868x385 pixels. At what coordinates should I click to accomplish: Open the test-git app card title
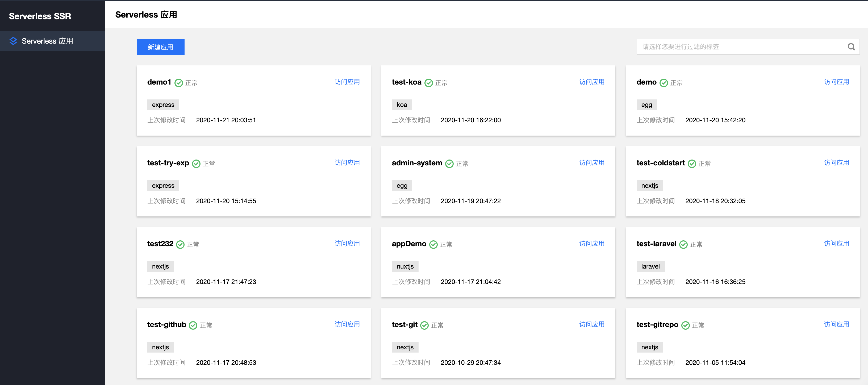tap(404, 324)
